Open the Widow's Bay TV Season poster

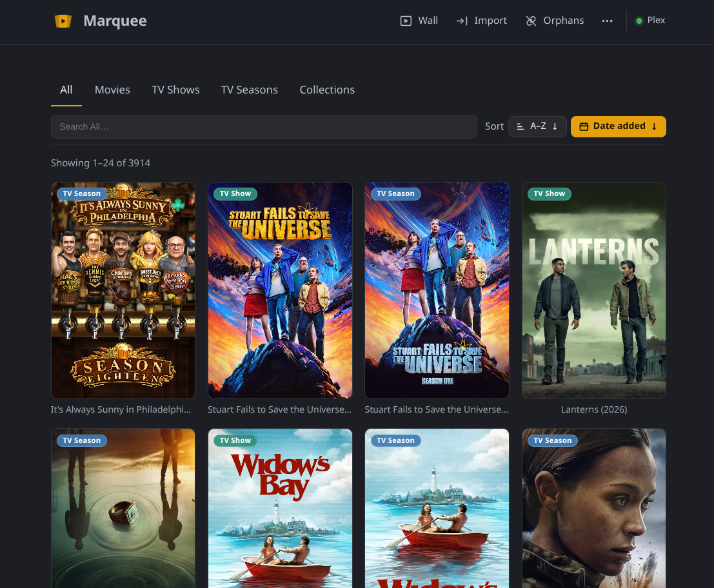click(x=437, y=508)
